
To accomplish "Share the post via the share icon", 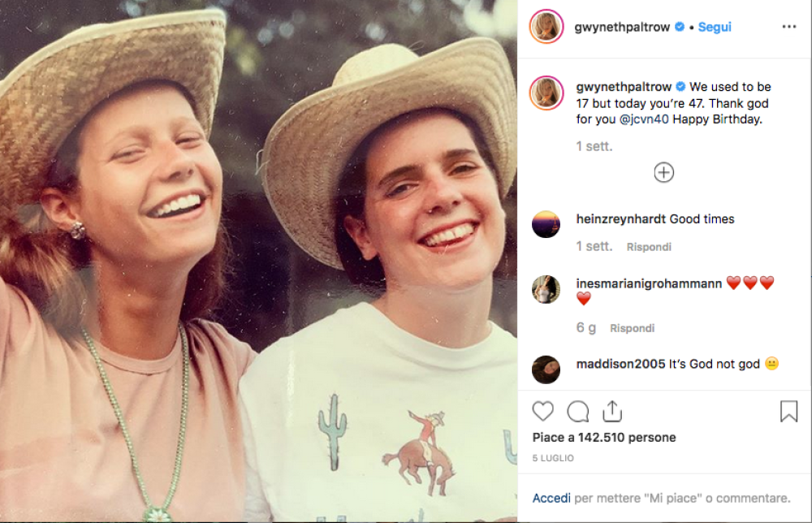I will click(612, 412).
